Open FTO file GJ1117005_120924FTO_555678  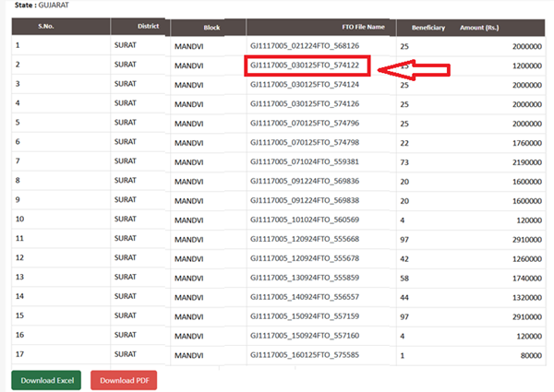pos(305,258)
